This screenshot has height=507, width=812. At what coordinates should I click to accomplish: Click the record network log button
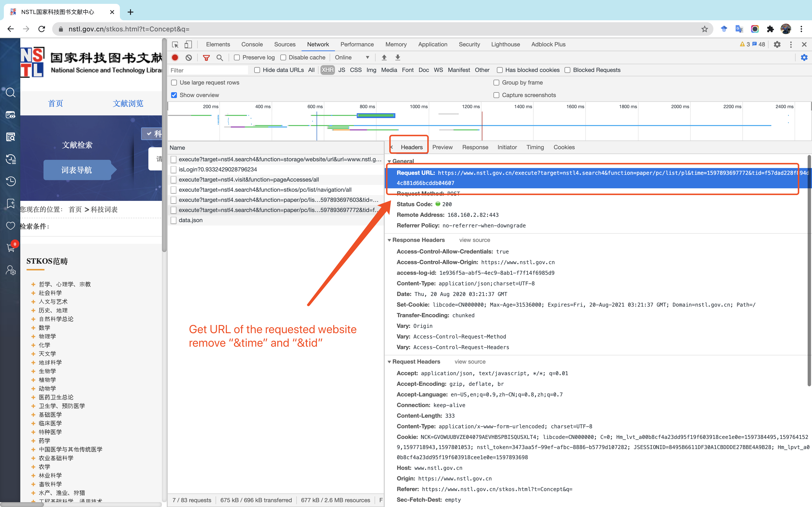pos(175,57)
